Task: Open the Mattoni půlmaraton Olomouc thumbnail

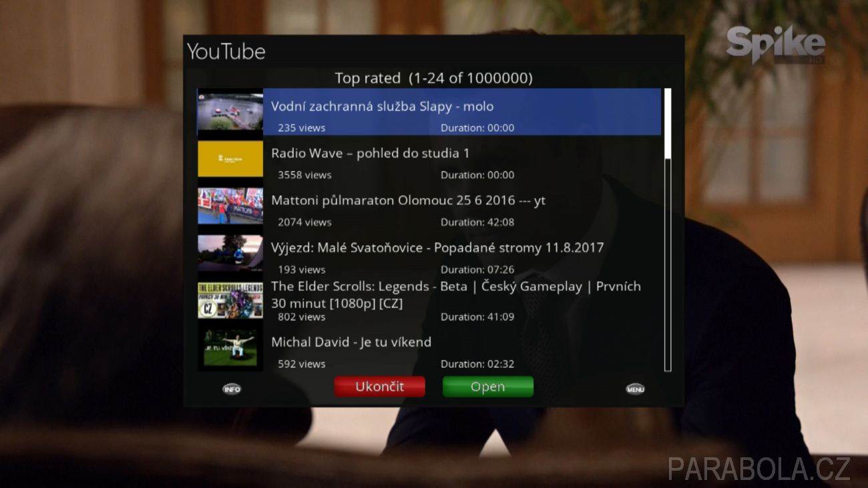Action: 230,206
